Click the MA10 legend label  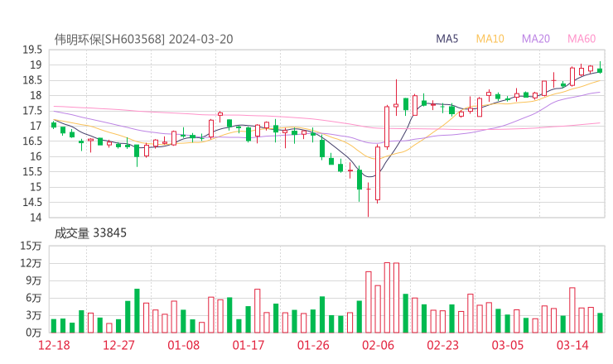coord(490,39)
